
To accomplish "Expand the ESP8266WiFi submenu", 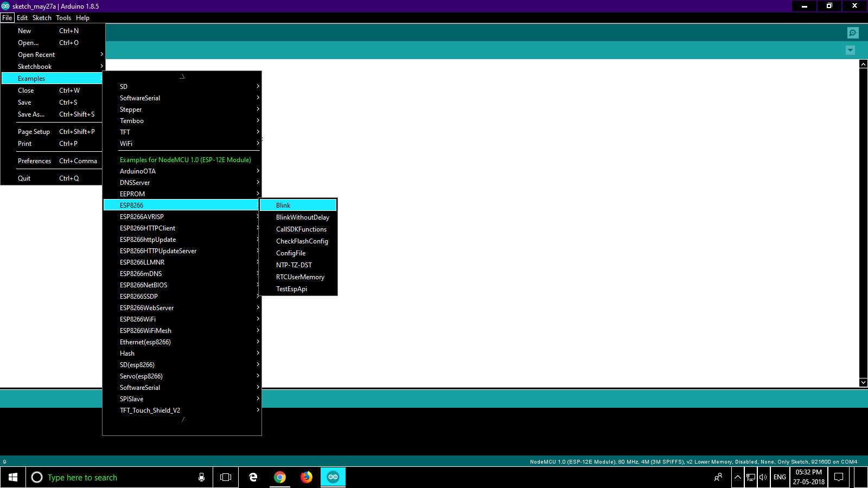I will 182,319.
